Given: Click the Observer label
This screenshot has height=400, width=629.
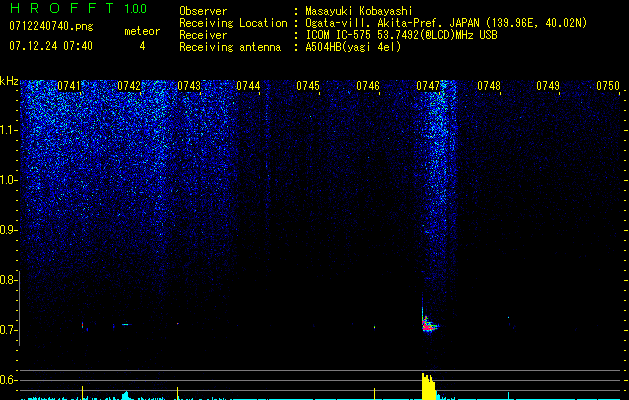Looking at the screenshot, I should pyautogui.click(x=203, y=11).
